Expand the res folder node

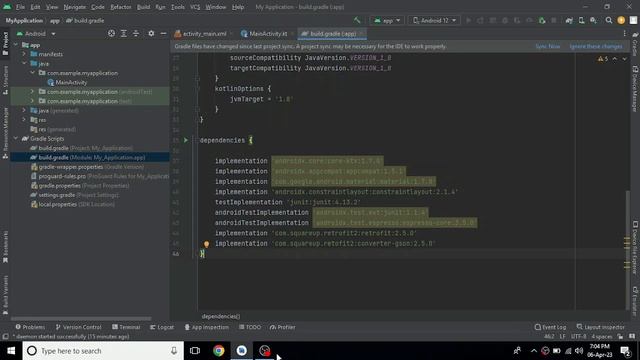pos(24,120)
